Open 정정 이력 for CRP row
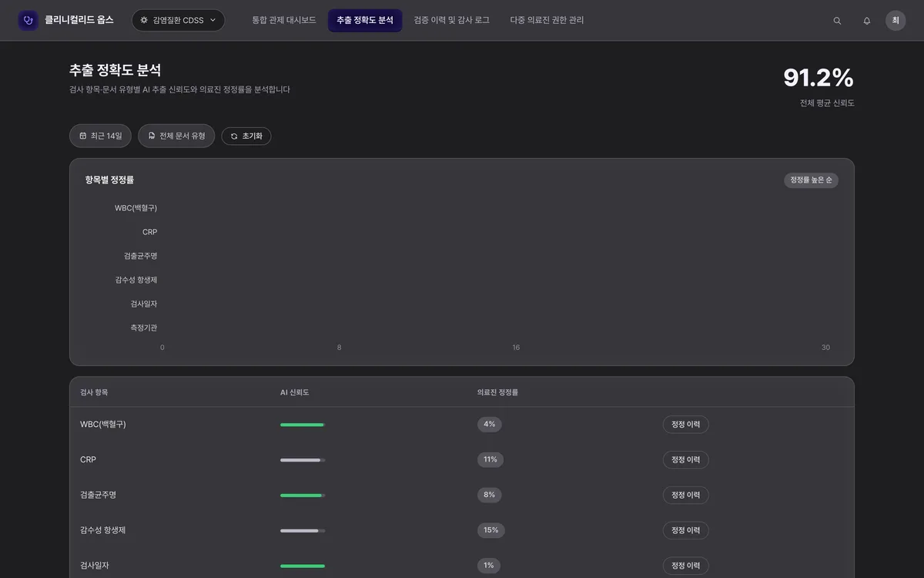The width and height of the screenshot is (924, 578). (x=685, y=460)
